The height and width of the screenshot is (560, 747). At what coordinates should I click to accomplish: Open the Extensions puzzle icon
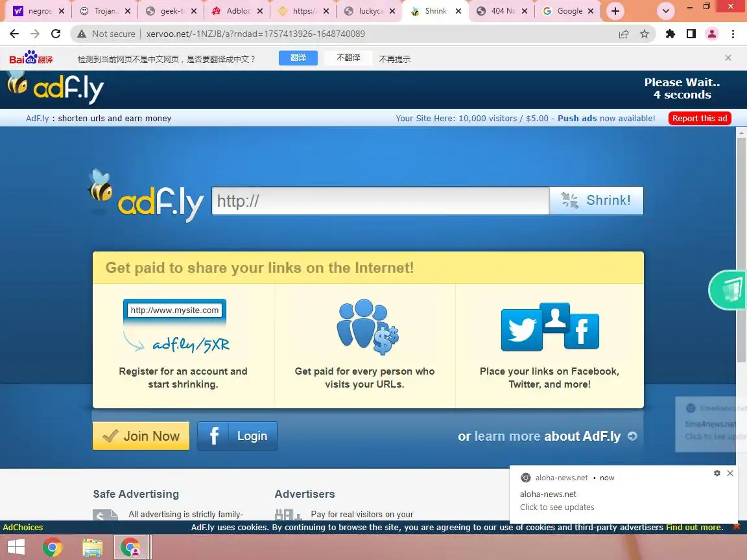click(670, 34)
